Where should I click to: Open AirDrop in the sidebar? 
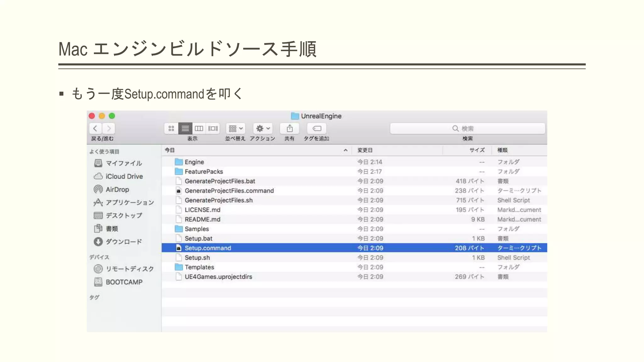click(x=112, y=189)
